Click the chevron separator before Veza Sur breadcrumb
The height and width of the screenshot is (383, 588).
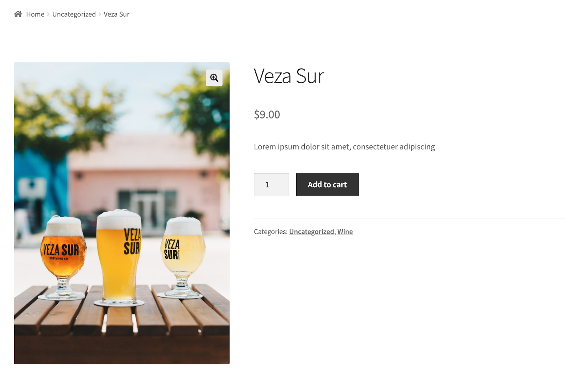(100, 14)
